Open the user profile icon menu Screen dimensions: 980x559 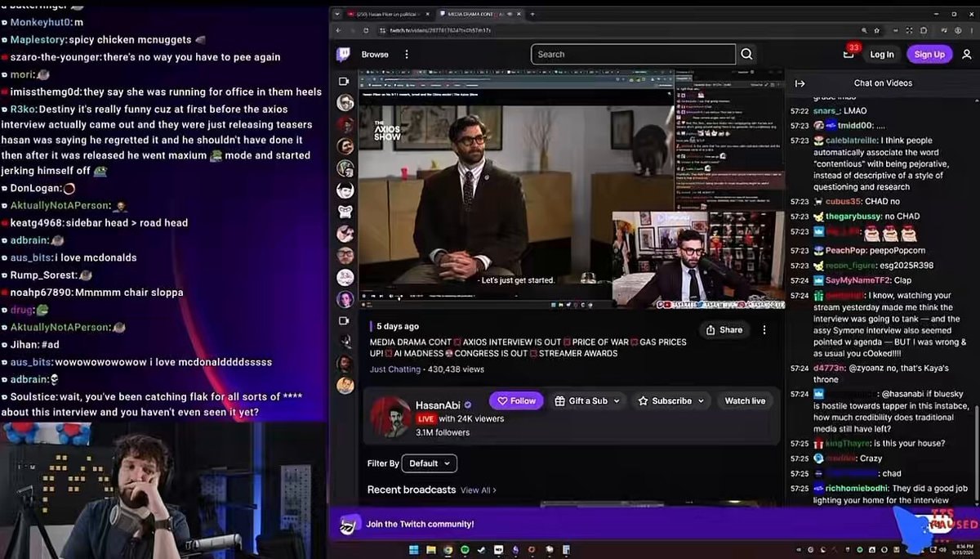pos(967,54)
